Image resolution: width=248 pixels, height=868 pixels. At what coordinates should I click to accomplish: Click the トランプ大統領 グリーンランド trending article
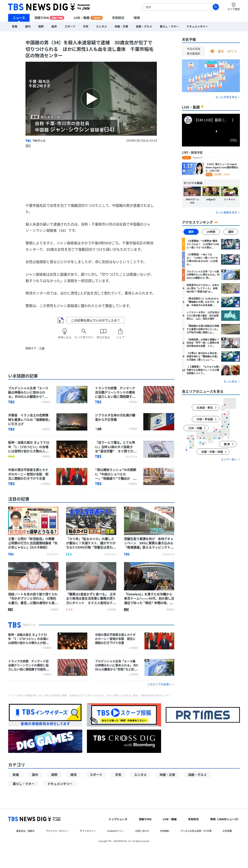pyautogui.click(x=135, y=395)
